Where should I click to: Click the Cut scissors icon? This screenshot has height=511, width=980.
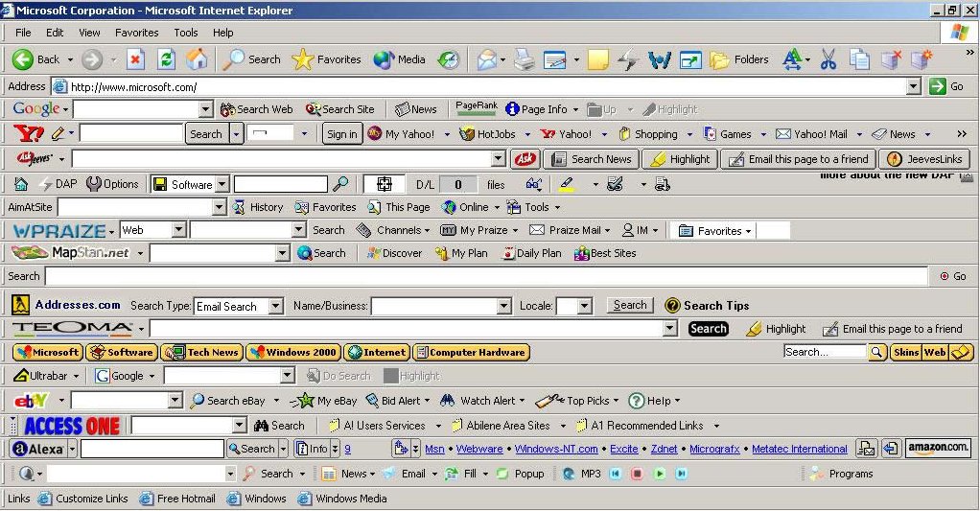pyautogui.click(x=828, y=59)
